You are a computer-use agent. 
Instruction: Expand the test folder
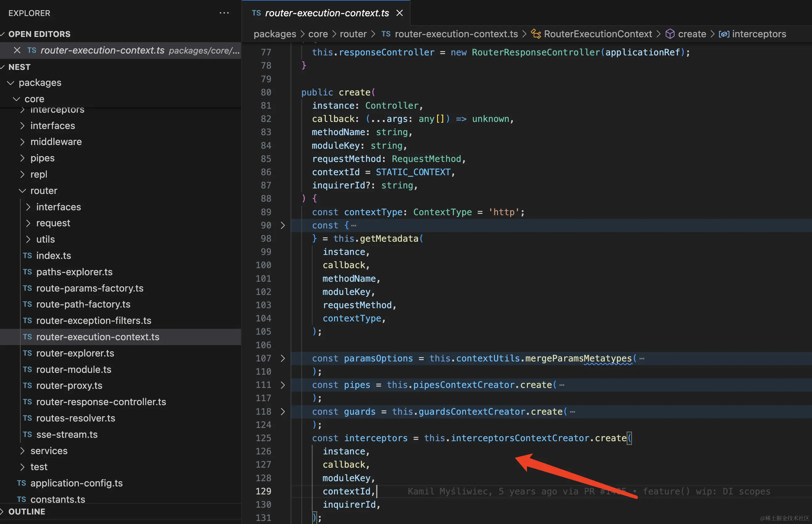pos(22,467)
